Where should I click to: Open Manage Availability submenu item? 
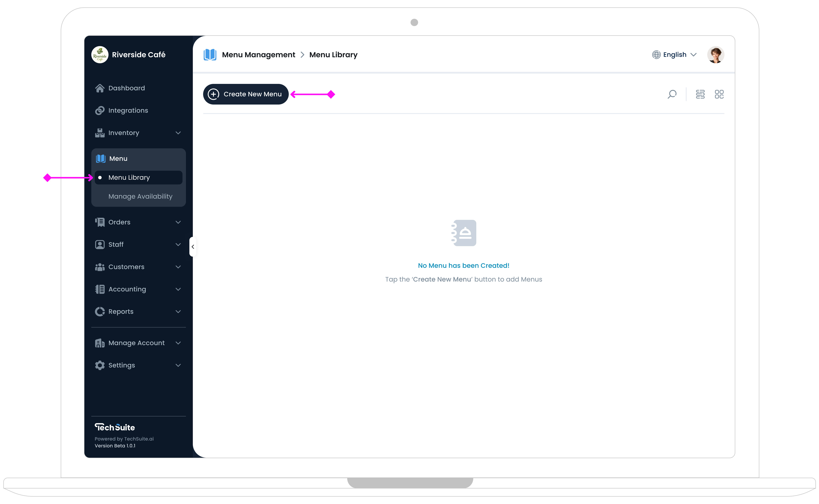[x=140, y=196]
